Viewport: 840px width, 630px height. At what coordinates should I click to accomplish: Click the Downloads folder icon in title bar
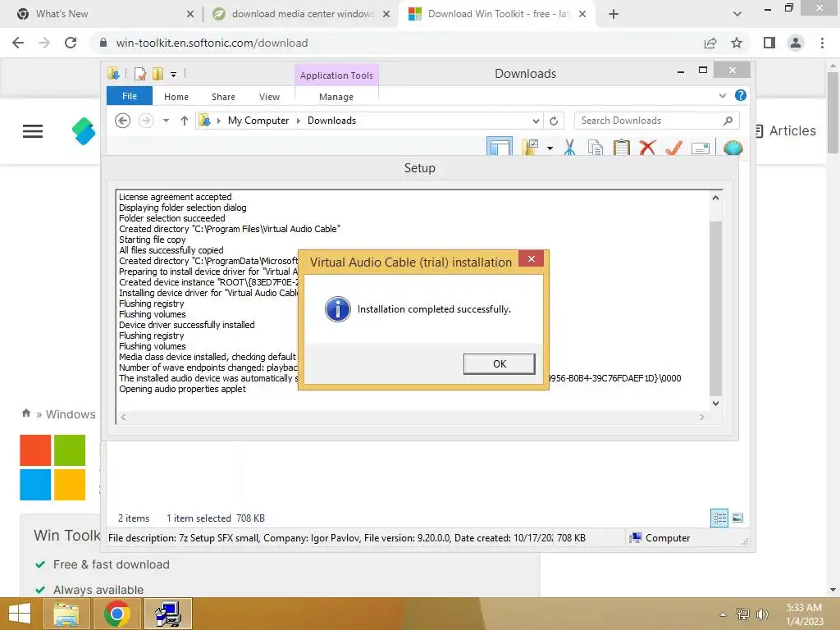click(x=113, y=73)
